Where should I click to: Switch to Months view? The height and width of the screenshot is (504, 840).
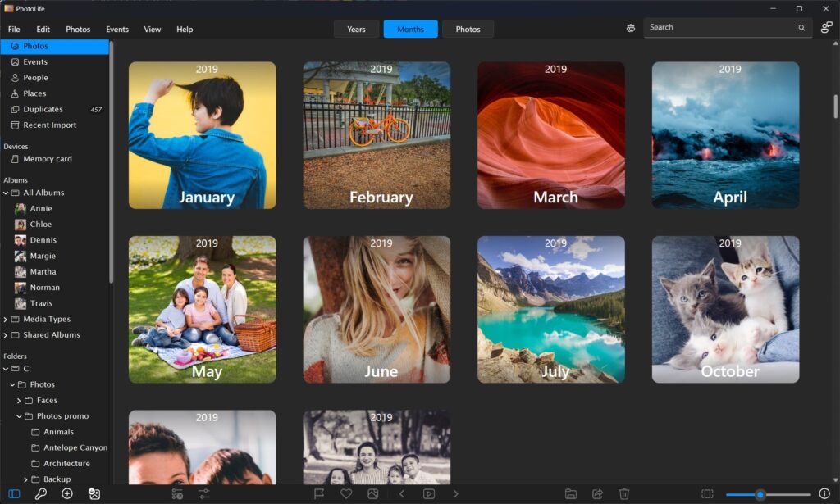410,29
